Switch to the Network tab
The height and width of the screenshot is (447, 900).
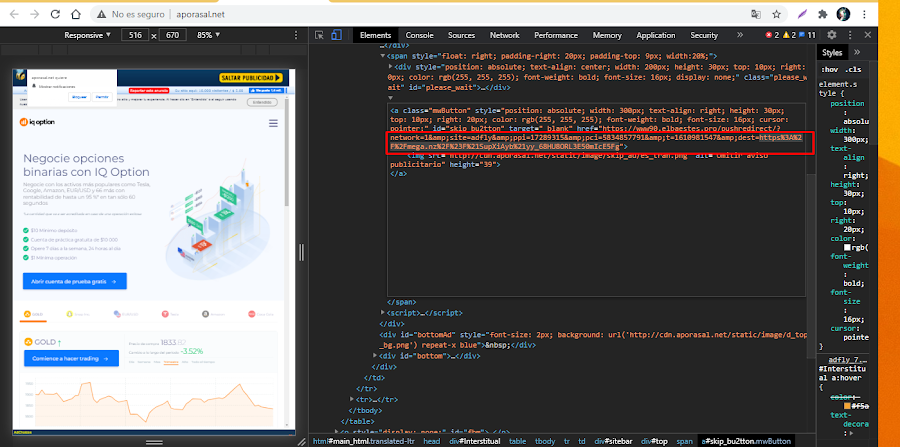coord(505,35)
